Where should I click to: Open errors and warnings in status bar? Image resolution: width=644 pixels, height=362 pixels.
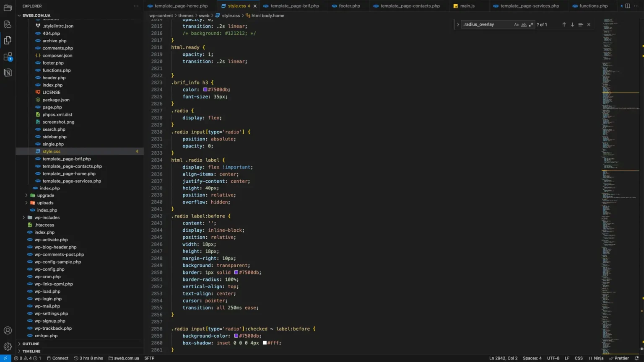pyautogui.click(x=28, y=358)
